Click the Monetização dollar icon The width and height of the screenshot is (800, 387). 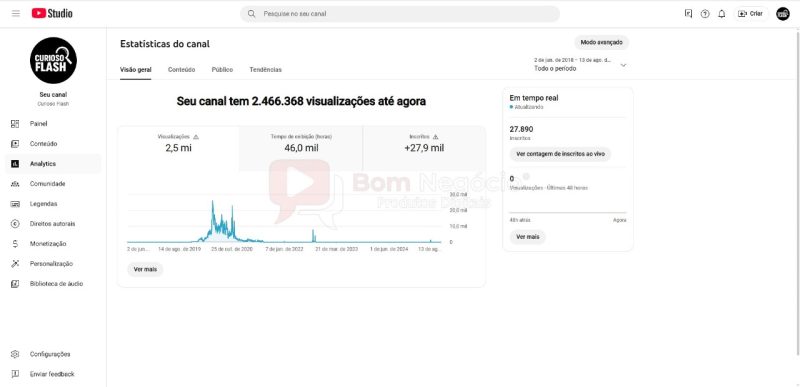(15, 244)
